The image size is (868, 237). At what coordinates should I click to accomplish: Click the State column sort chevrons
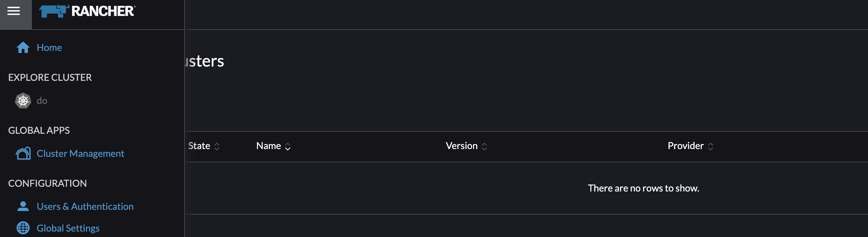216,146
